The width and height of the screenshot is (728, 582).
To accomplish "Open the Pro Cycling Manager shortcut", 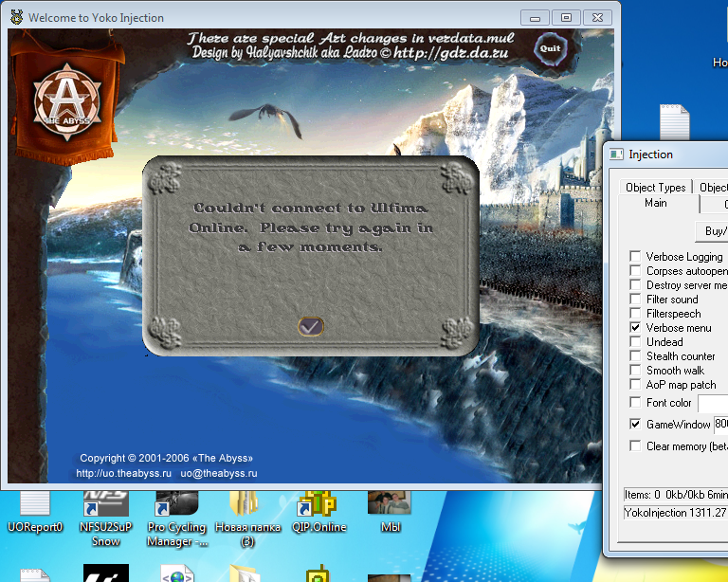I will [x=176, y=510].
